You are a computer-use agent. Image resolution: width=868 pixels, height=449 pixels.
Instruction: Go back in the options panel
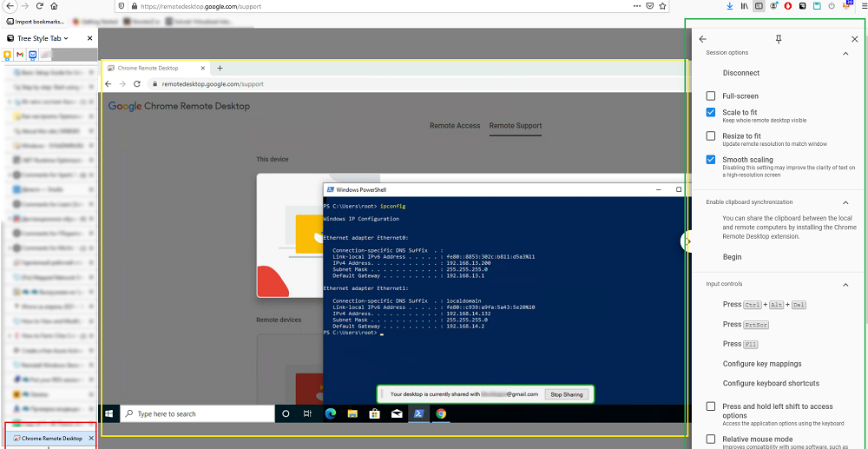click(703, 39)
